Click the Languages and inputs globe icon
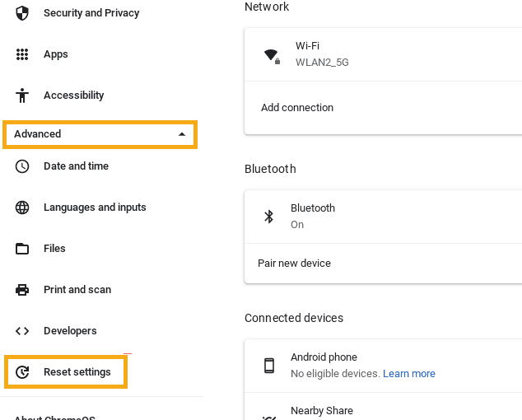Screen dimensions: 522x420 coord(22,208)
